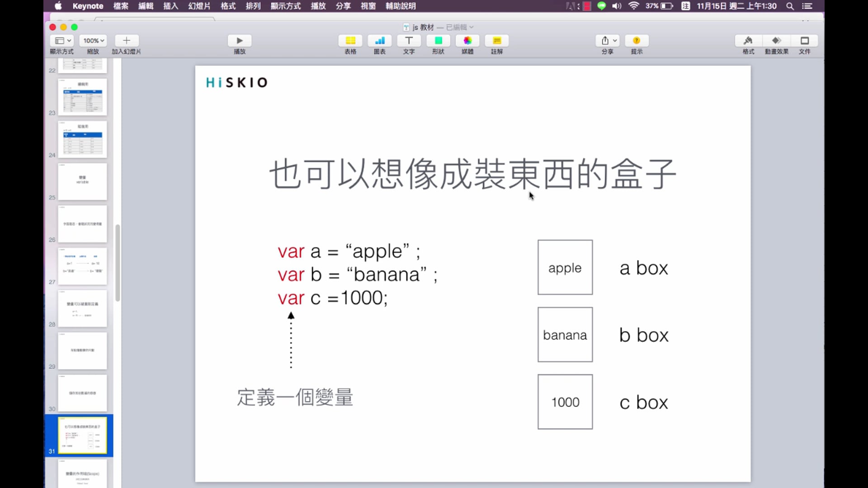Viewport: 868px width, 488px height.
Task: Open the View options dropdown
Action: [62, 41]
